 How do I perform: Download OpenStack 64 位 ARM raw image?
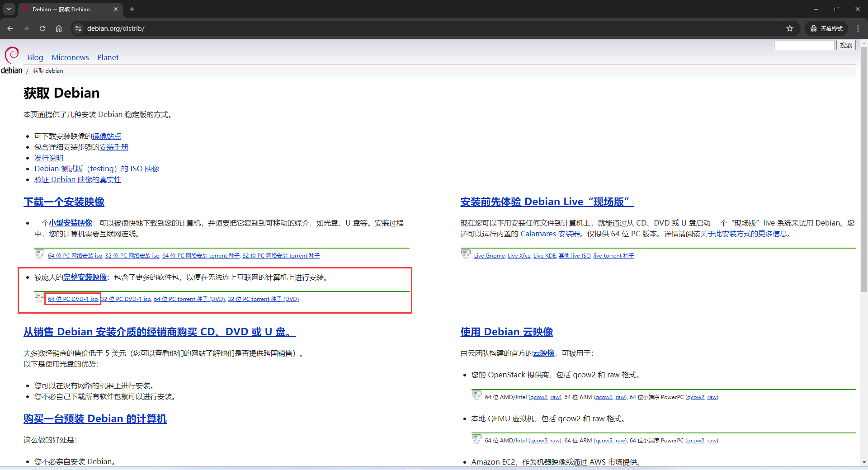pos(621,397)
